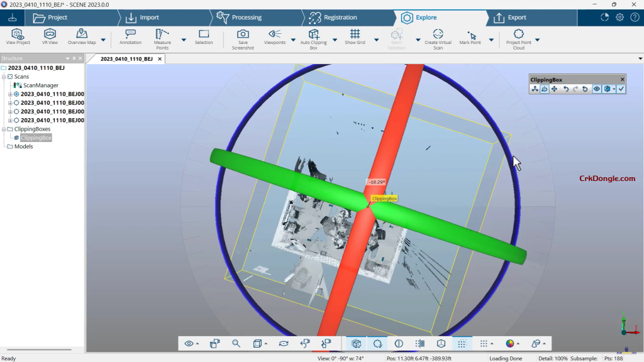Toggle the Show Grid button
The image size is (644, 362).
[x=355, y=34]
